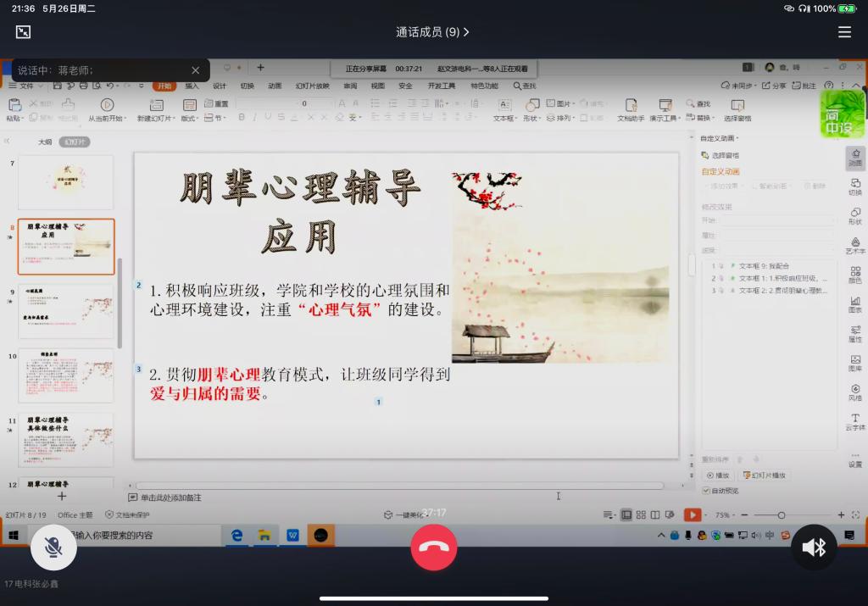
Task: Open the 动画 ribbon tab
Action: point(275,86)
